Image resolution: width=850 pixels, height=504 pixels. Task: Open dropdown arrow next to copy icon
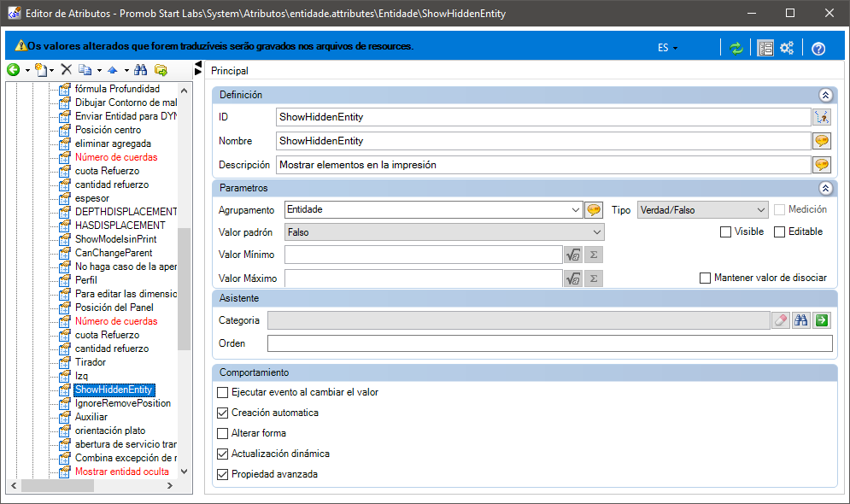pyautogui.click(x=99, y=70)
